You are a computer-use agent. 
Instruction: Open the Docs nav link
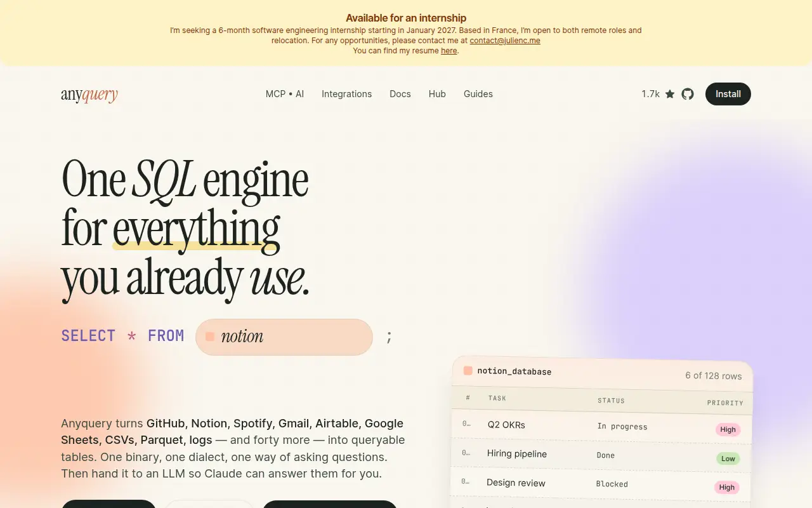[x=400, y=94]
